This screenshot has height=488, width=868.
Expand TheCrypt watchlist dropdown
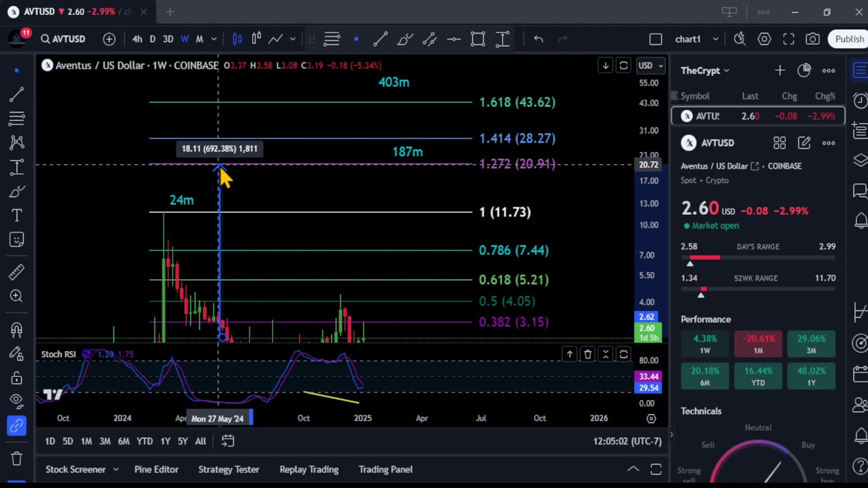705,70
